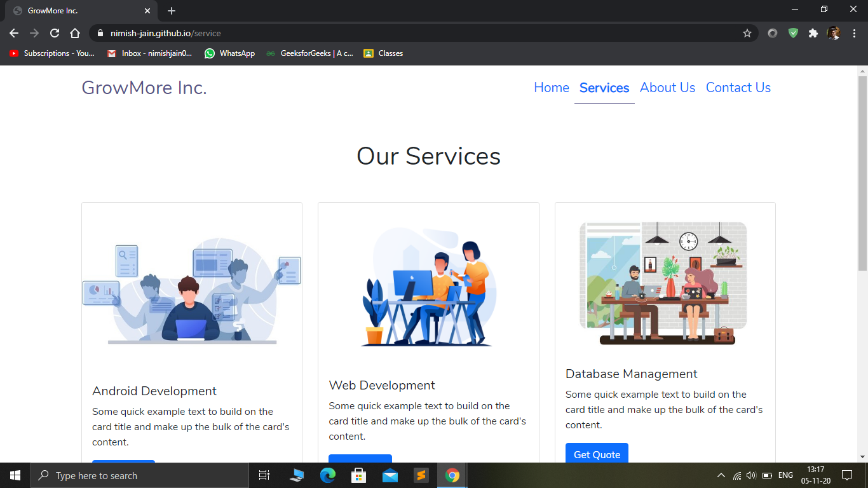Image resolution: width=868 pixels, height=488 pixels.
Task: Click the browser forward arrow
Action: (34, 33)
